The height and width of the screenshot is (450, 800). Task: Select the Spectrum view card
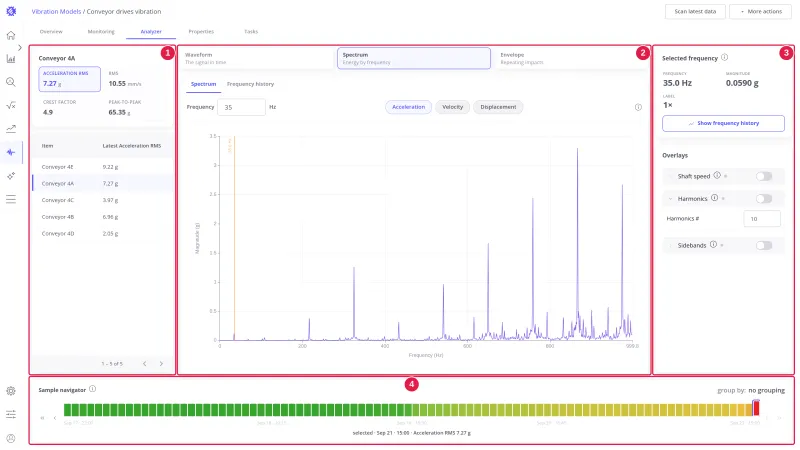[x=414, y=58]
